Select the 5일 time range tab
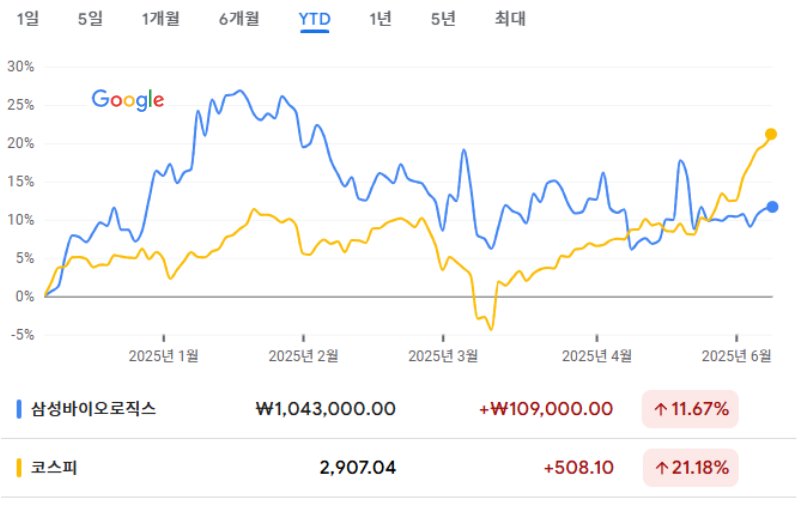 90,19
